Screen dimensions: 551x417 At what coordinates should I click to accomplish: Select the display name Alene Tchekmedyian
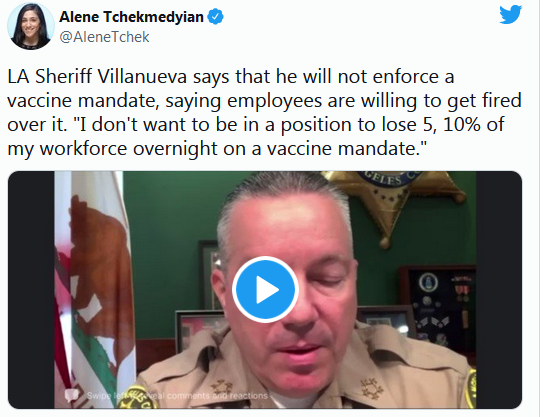(131, 17)
